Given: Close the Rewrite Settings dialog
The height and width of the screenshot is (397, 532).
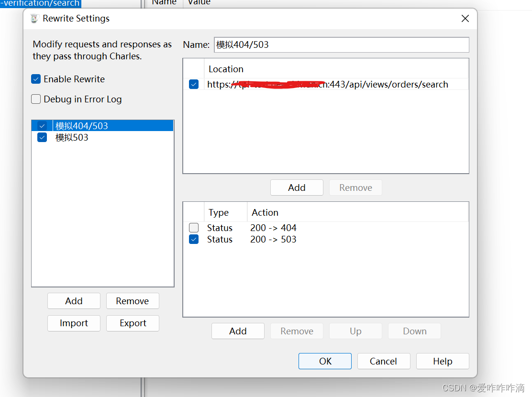Looking at the screenshot, I should point(465,18).
